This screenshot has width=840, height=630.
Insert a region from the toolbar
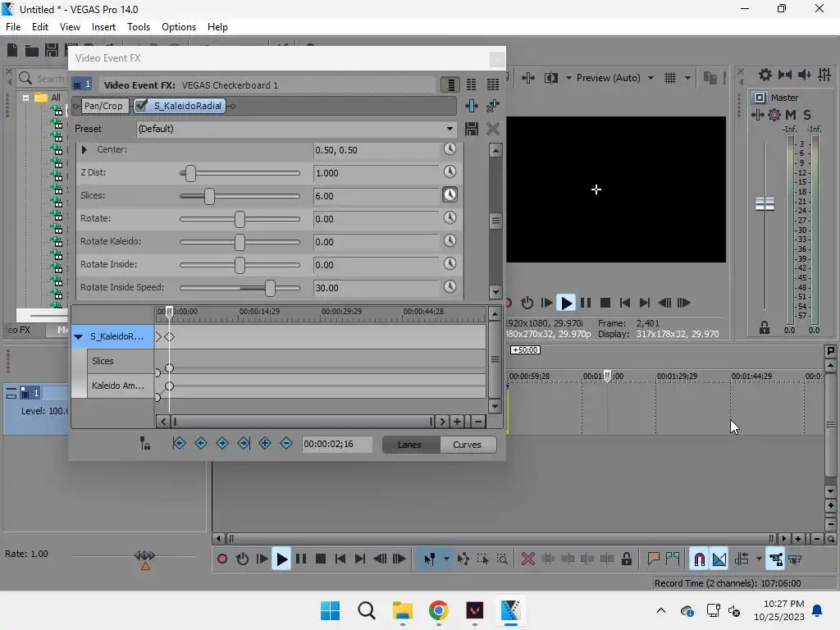tap(673, 559)
